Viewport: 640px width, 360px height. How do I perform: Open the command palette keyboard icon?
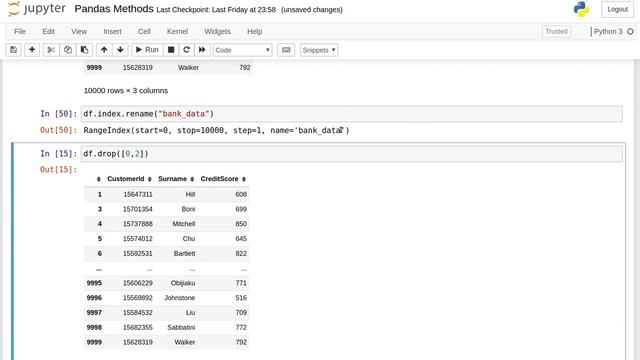point(286,50)
